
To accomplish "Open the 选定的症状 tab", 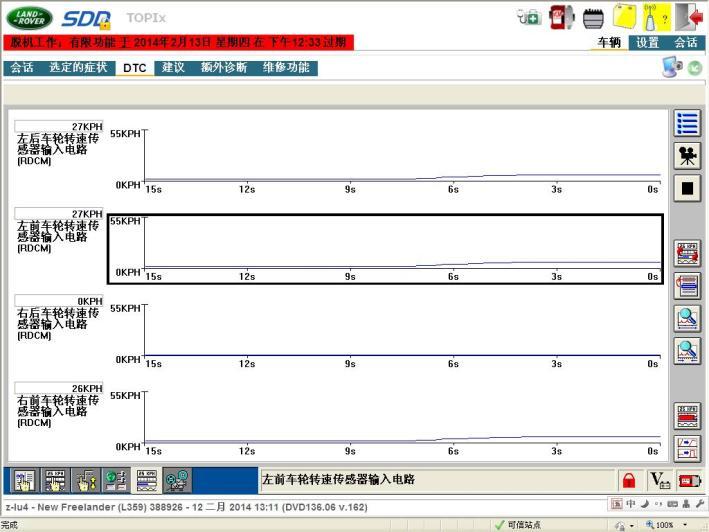I will [x=78, y=68].
